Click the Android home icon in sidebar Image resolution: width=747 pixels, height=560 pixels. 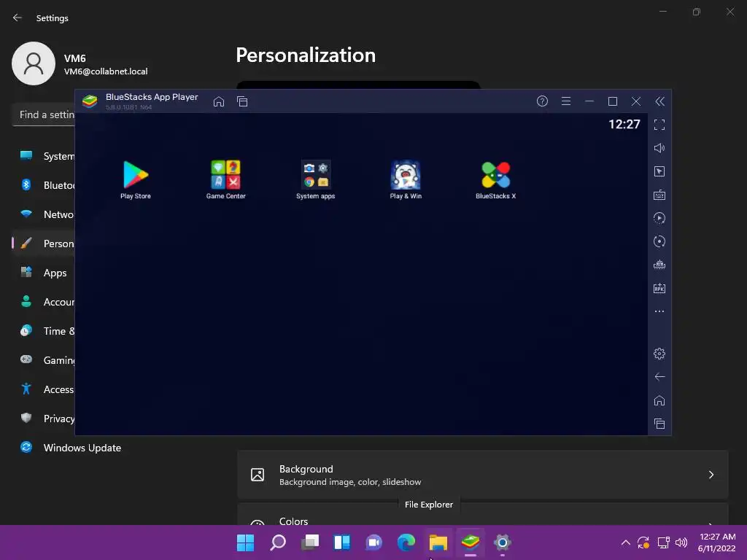tap(659, 400)
